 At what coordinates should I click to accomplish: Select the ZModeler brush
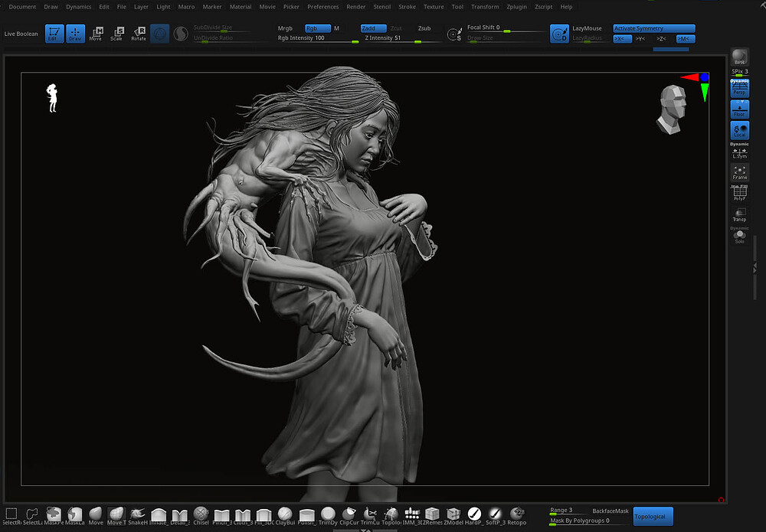click(453, 514)
